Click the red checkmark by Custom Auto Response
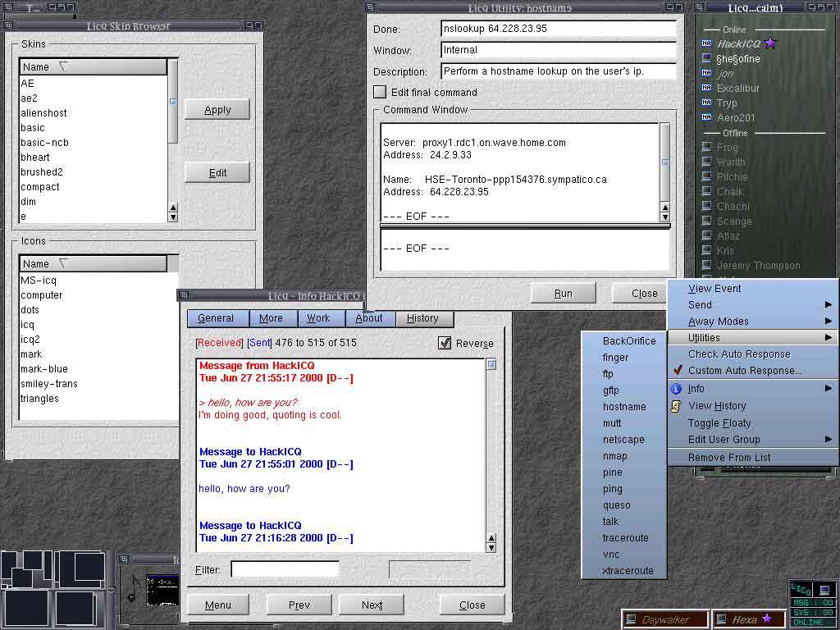Image resolution: width=840 pixels, height=630 pixels. [x=677, y=371]
